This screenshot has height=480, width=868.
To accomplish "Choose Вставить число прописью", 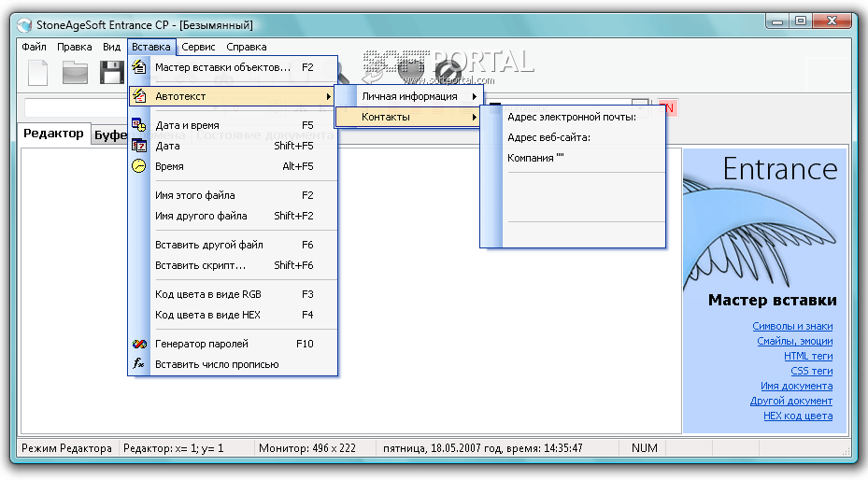I will (233, 364).
